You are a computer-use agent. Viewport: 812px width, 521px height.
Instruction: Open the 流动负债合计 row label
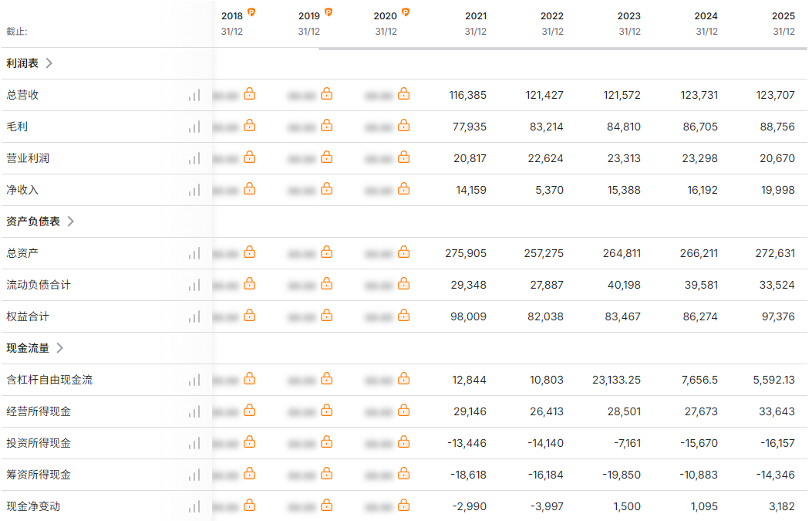pos(39,285)
